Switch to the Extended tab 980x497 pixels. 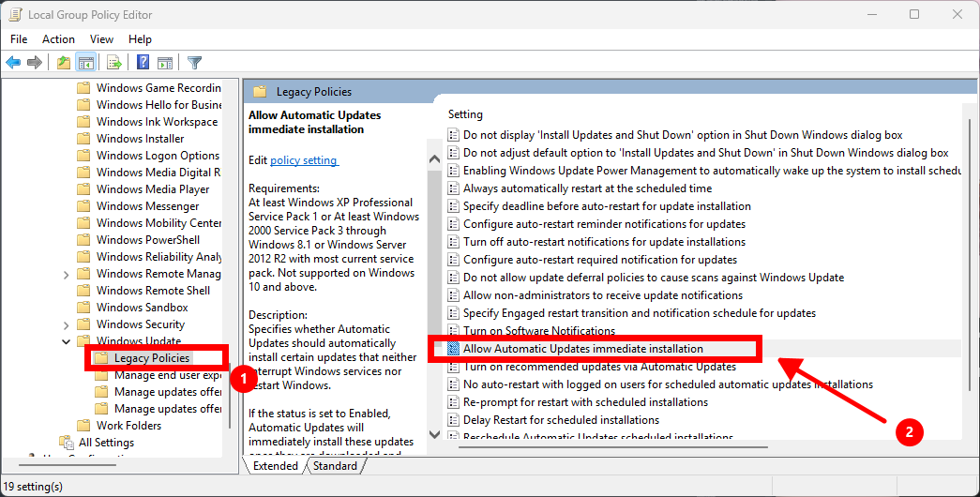coord(275,466)
